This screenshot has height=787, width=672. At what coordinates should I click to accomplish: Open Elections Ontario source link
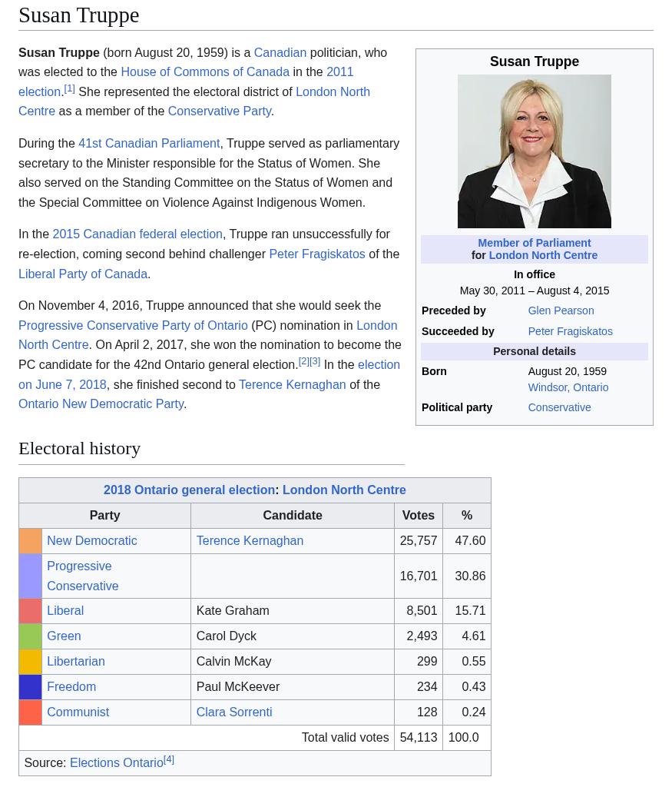pyautogui.click(x=116, y=763)
